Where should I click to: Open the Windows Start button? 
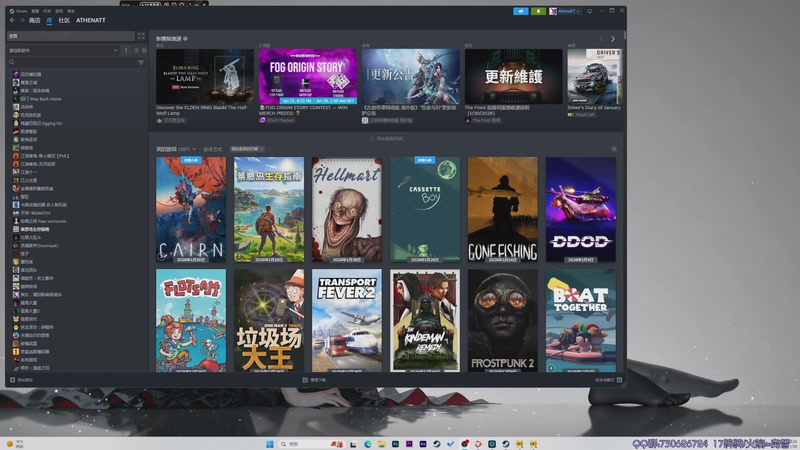pyautogui.click(x=269, y=444)
